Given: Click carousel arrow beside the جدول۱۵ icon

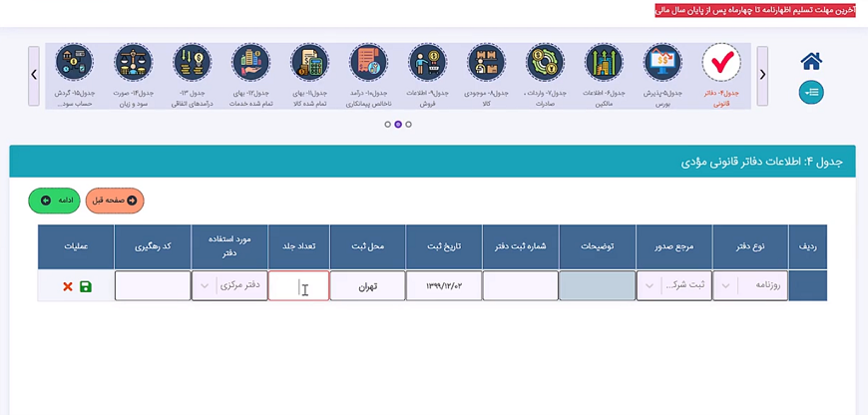Looking at the screenshot, I should pyautogui.click(x=34, y=76).
